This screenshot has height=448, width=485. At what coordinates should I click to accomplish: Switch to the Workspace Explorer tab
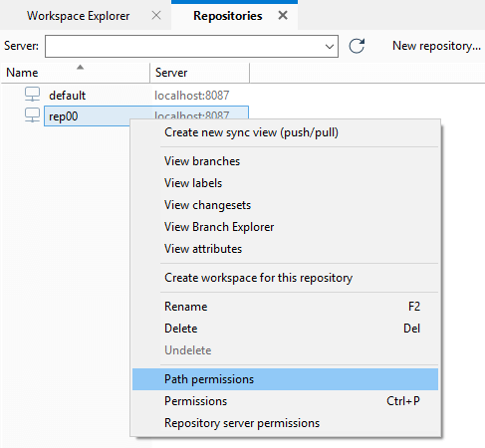click(x=79, y=16)
